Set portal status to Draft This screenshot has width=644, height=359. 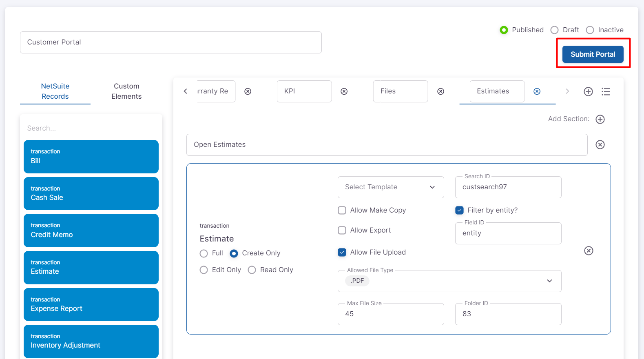tap(554, 30)
